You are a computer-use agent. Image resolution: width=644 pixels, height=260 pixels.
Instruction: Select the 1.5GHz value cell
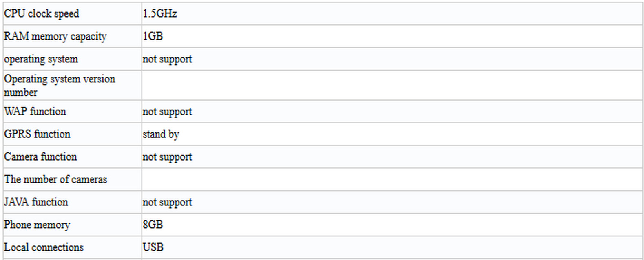392,13
